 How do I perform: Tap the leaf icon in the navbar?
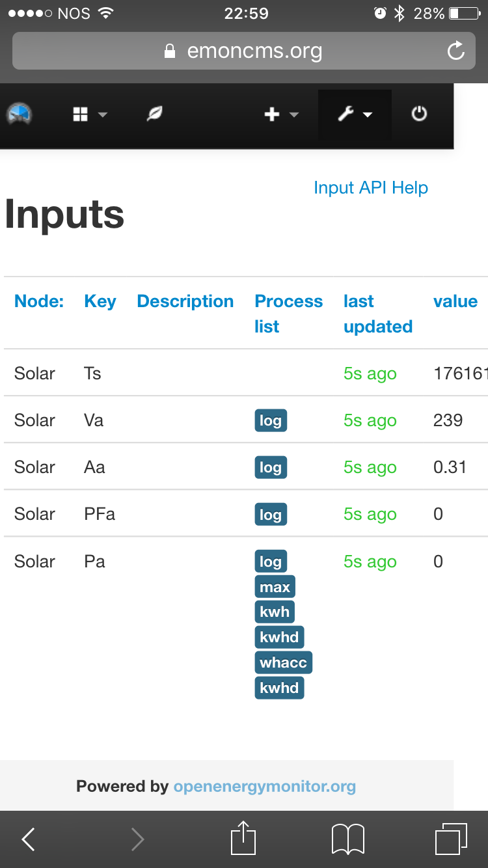click(x=154, y=115)
